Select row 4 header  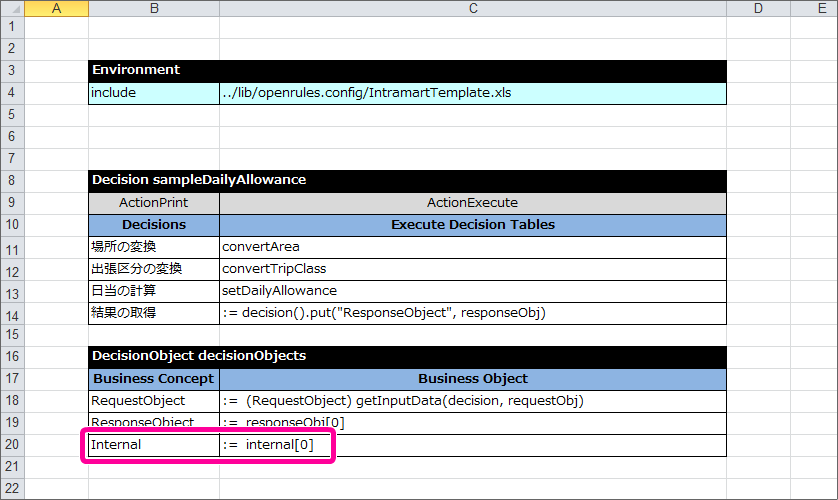point(12,93)
